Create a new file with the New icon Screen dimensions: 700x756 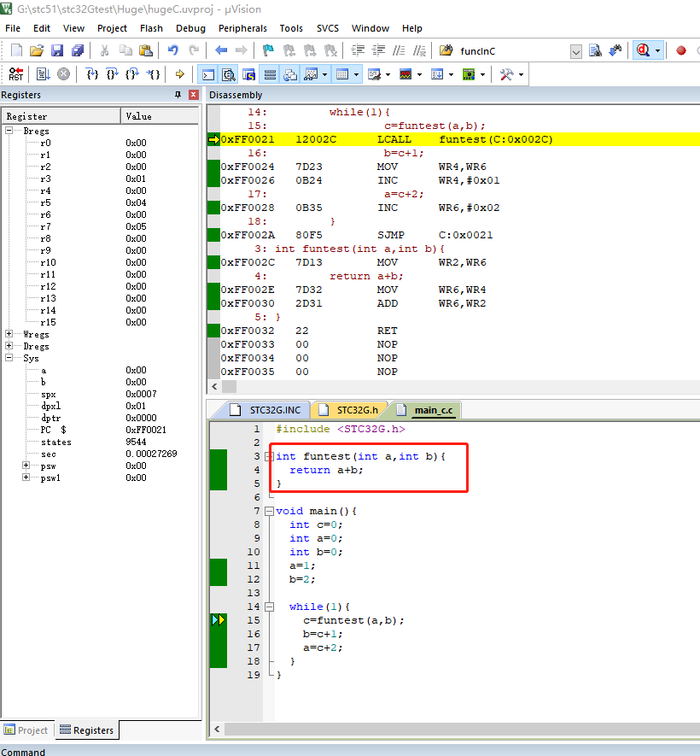point(16,50)
